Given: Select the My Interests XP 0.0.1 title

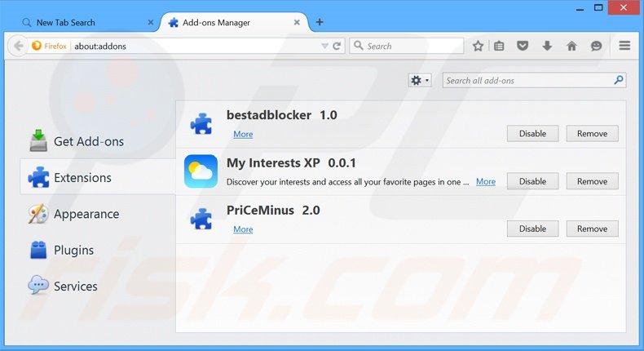Looking at the screenshot, I should [291, 163].
